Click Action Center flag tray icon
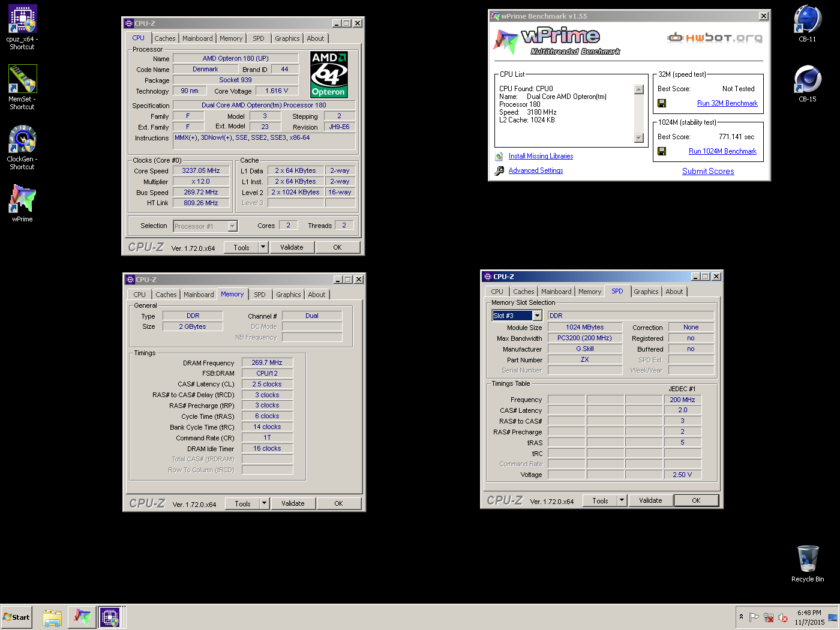Screen dimensions: 840x630 pyautogui.click(x=754, y=617)
